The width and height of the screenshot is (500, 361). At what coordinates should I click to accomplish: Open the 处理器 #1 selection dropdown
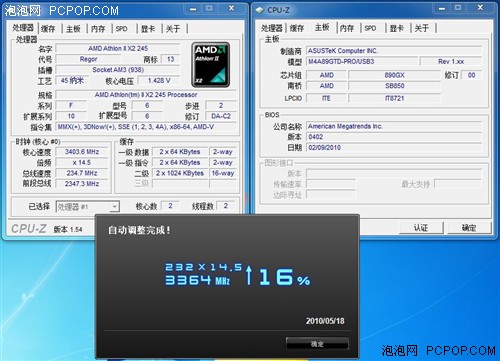tap(88, 207)
